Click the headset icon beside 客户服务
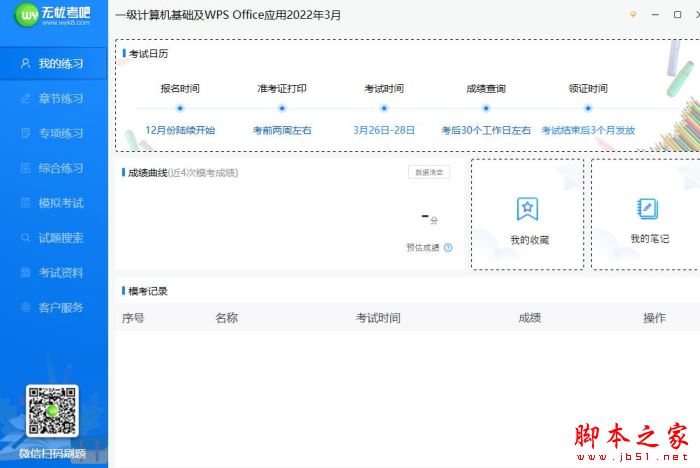 25,307
